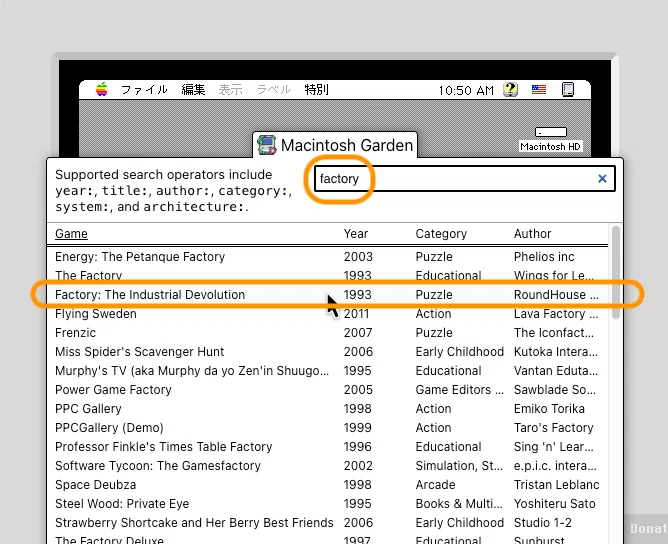This screenshot has height=544, width=668.
Task: Click the 2011 year cell
Action: (356, 314)
